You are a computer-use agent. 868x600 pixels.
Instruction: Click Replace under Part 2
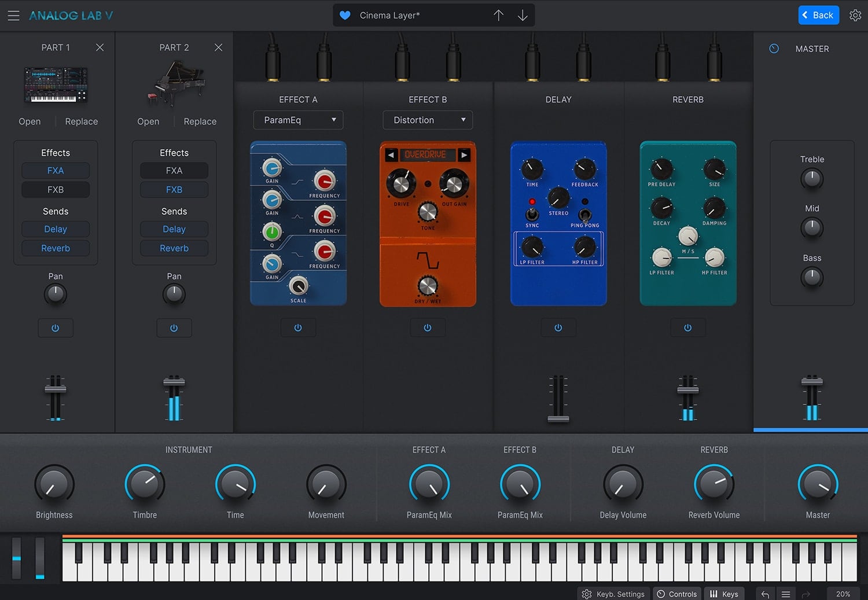point(200,122)
